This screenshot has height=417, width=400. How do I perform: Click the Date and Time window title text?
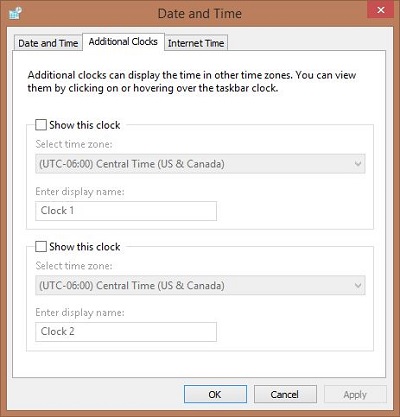coord(200,14)
